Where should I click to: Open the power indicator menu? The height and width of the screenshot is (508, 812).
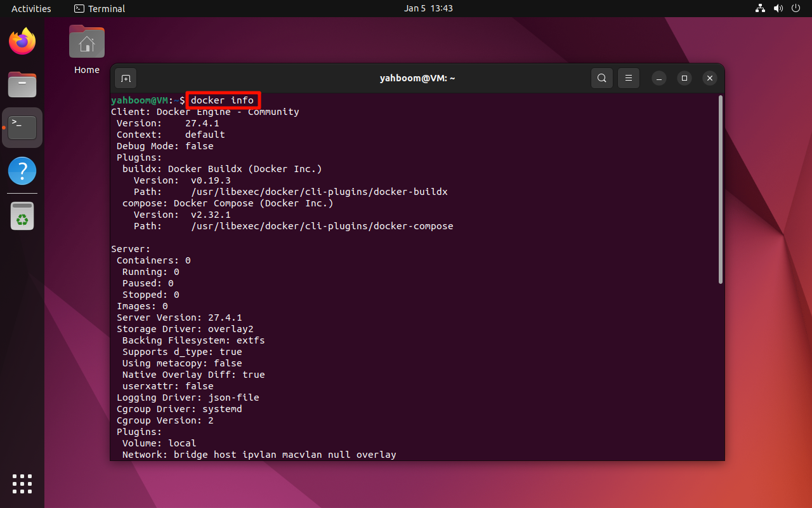(796, 8)
